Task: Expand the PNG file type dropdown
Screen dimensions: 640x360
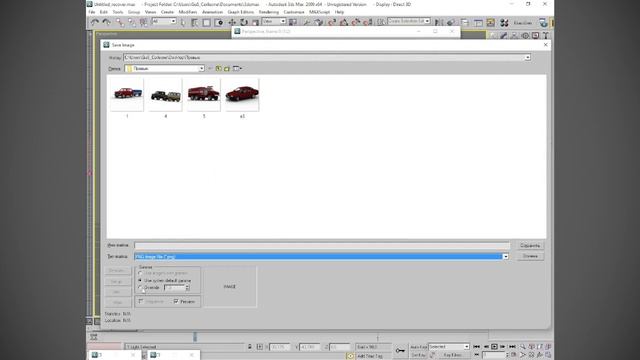Action: point(505,256)
